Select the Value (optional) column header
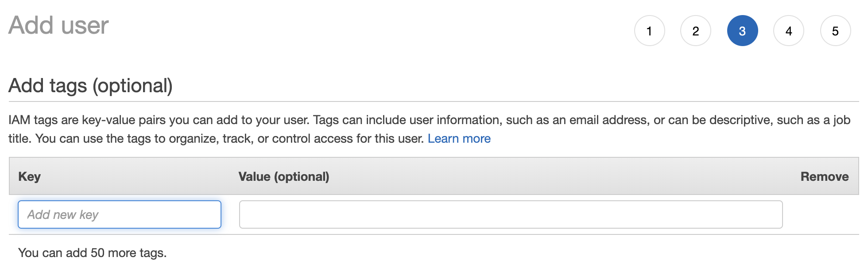This screenshot has width=868, height=265. [x=284, y=176]
